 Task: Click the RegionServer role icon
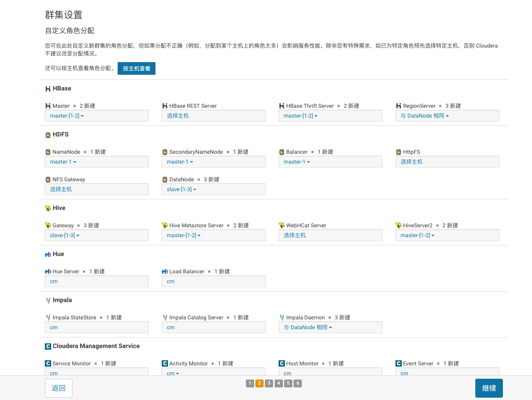coord(399,106)
